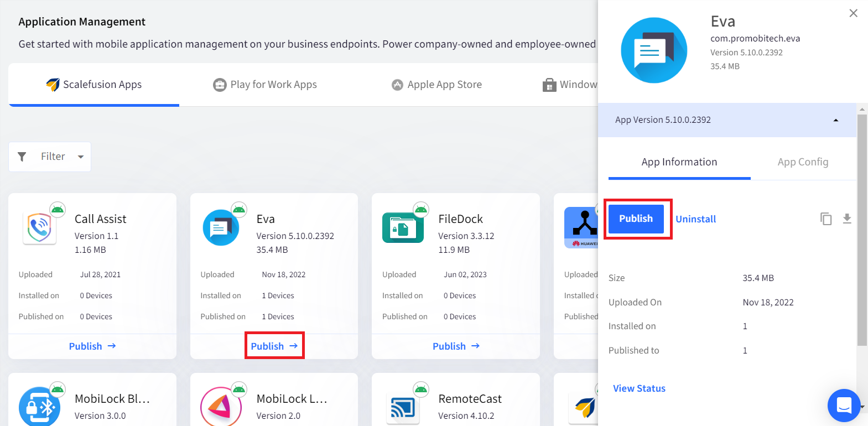Click the Scalefusion logo icon in tab
This screenshot has height=426, width=868.
[x=53, y=85]
